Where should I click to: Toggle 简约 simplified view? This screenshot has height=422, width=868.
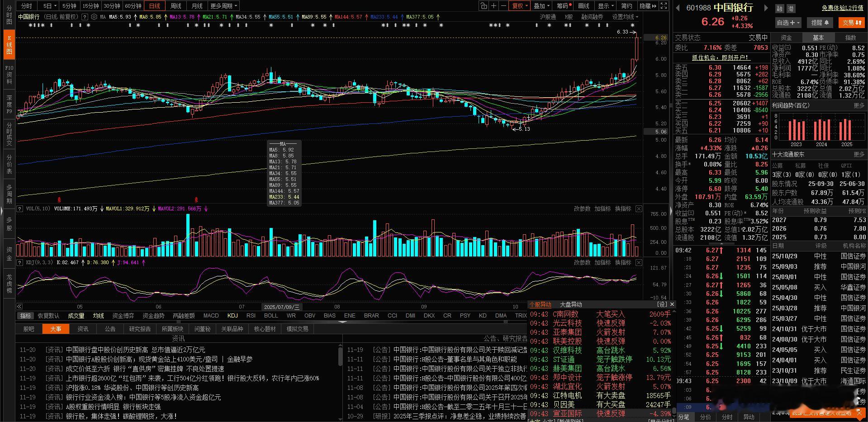[x=627, y=6]
